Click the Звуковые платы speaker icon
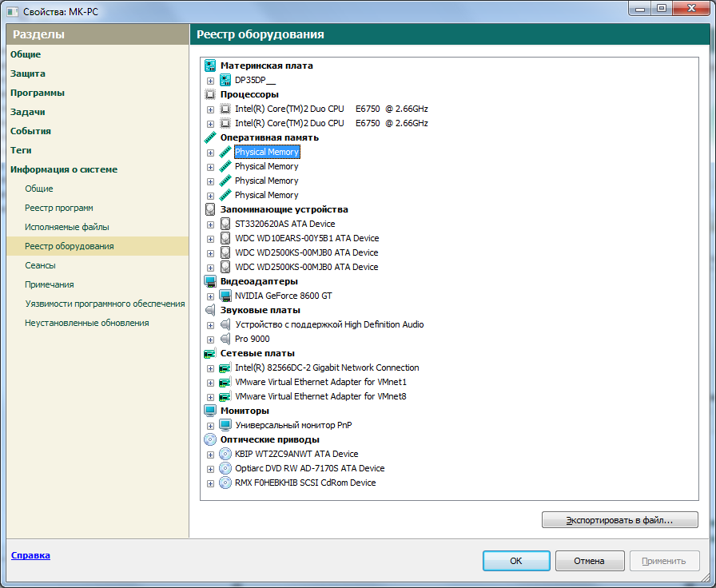Viewport: 716px width, 588px height. 210,310
